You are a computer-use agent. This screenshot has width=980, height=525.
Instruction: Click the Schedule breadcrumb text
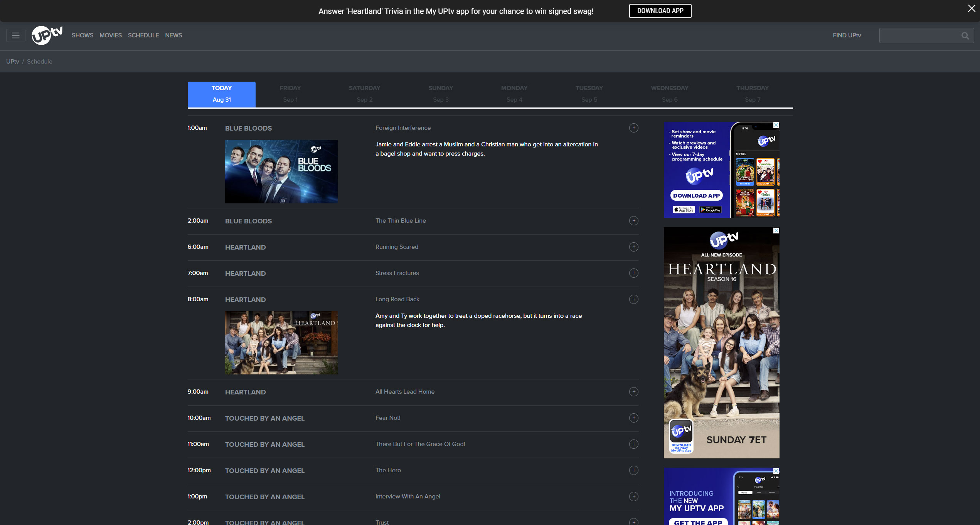40,62
